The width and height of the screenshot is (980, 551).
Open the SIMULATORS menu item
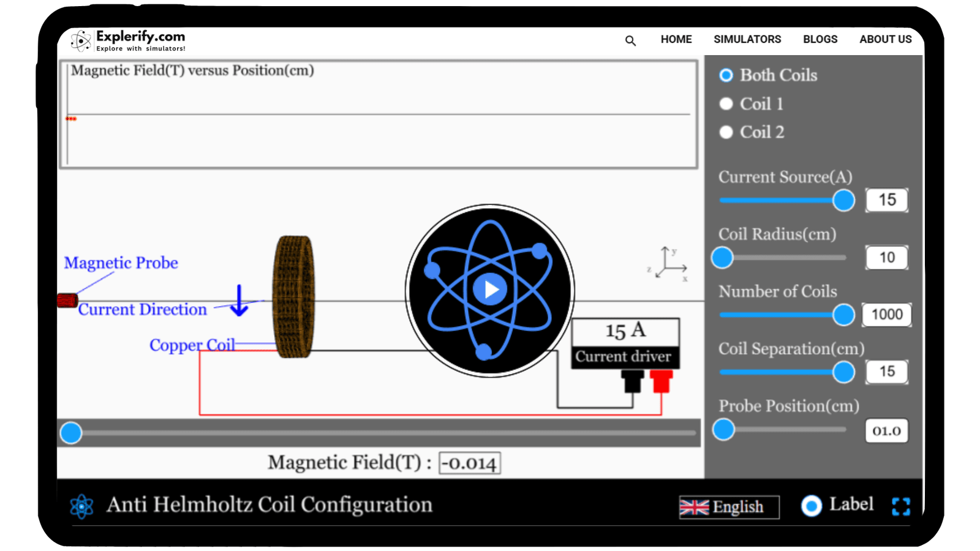tap(747, 39)
